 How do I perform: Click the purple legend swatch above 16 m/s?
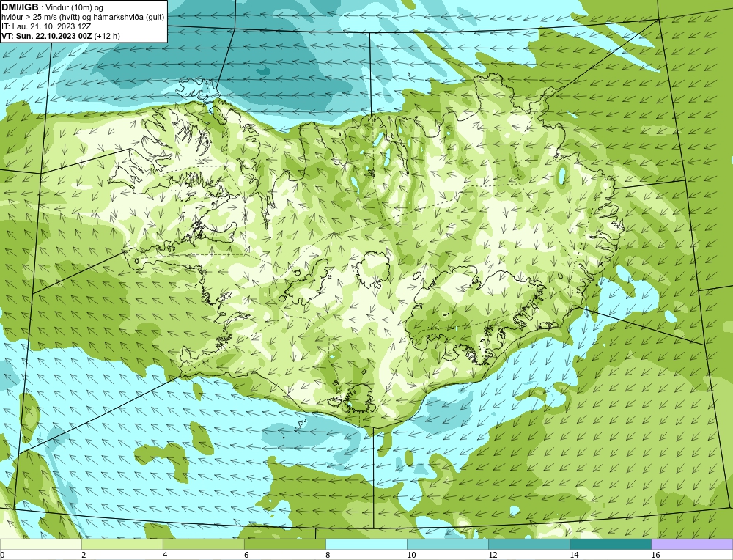(692, 544)
